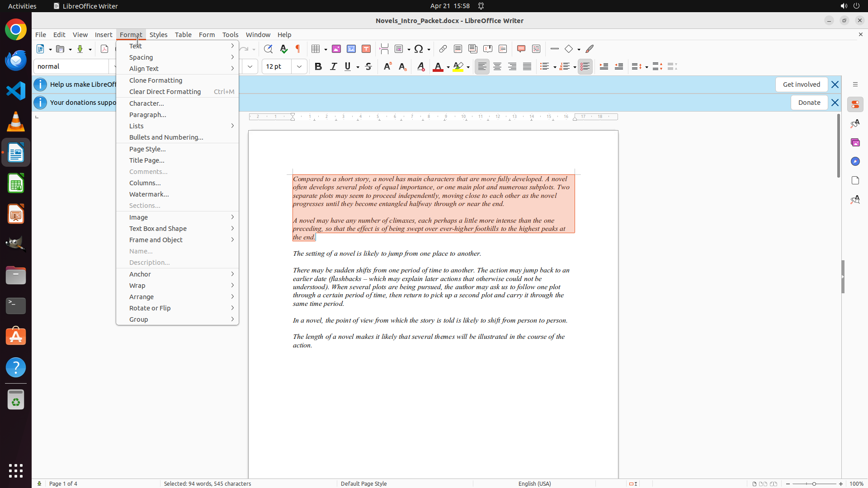Click the Donate button
Viewport: 868px width, 488px height.
click(809, 103)
